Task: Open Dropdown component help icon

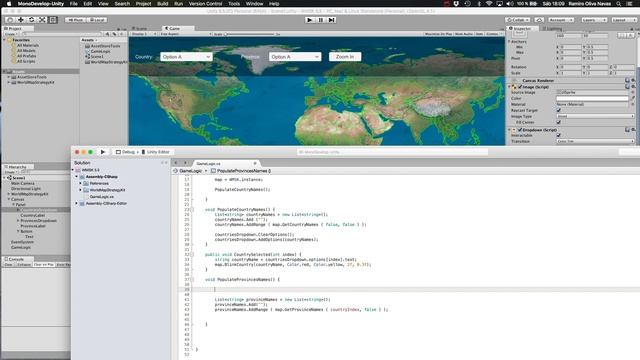Action: (x=627, y=129)
